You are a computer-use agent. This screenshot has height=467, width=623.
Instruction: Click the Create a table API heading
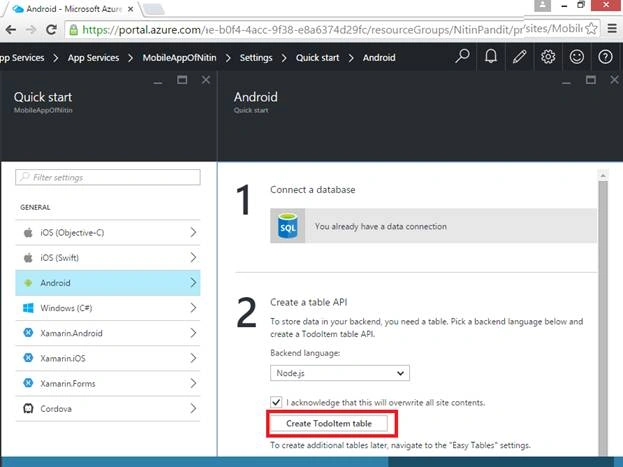[x=309, y=302]
